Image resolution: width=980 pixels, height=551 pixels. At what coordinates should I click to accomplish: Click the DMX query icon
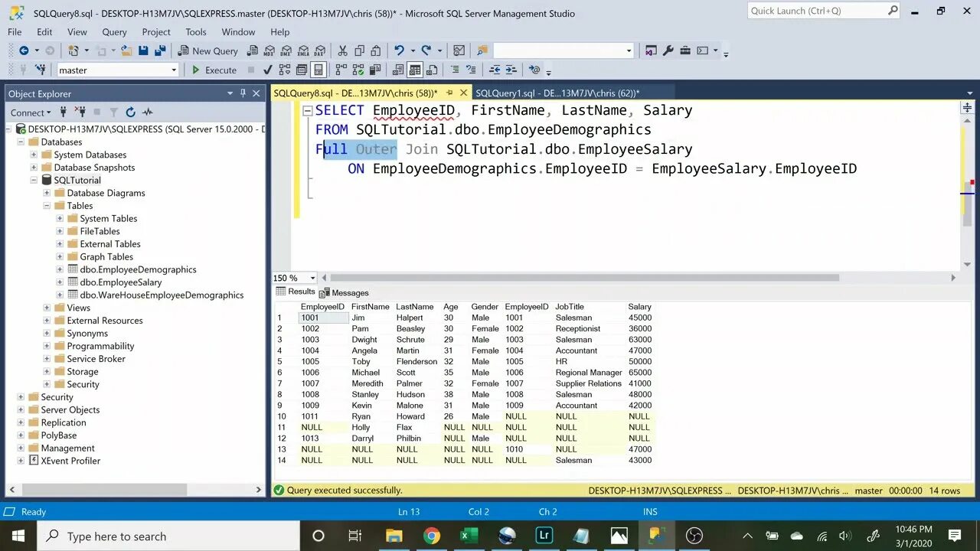tap(286, 51)
